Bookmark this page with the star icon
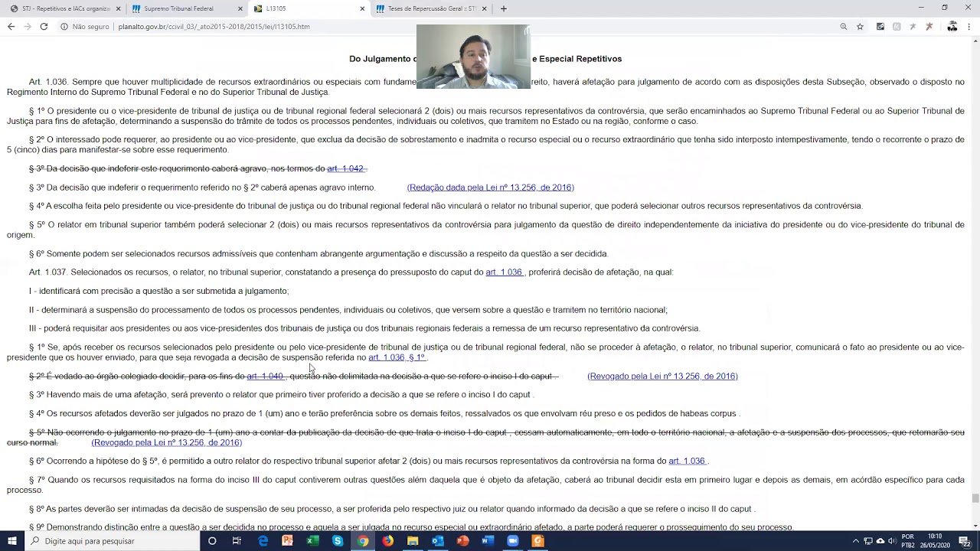This screenshot has height=551, width=980. (x=860, y=26)
